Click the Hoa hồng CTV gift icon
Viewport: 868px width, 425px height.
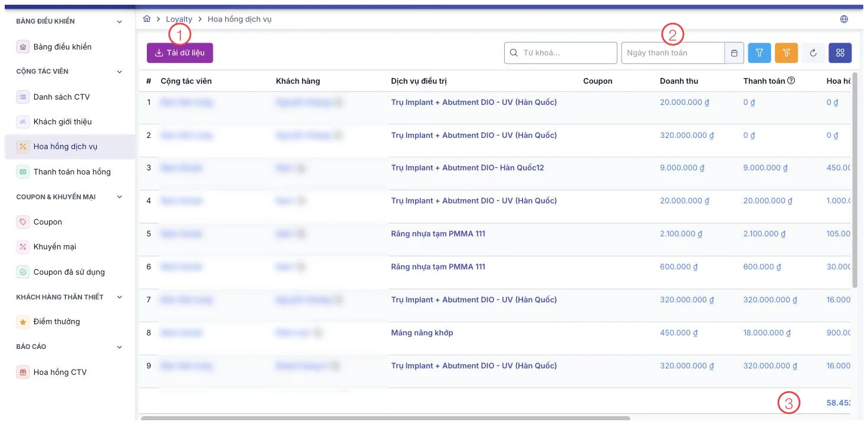pyautogui.click(x=23, y=372)
